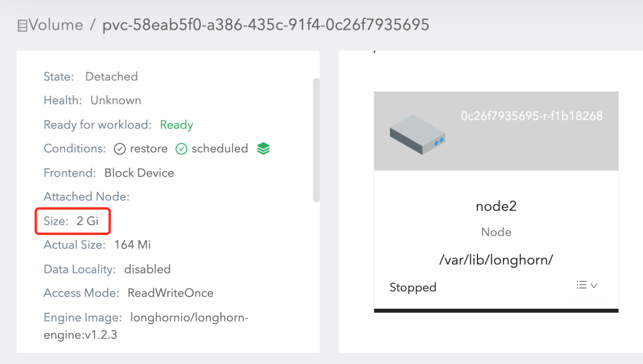The image size is (643, 364).
Task: Click the 2 Gi size value
Action: [x=87, y=221]
